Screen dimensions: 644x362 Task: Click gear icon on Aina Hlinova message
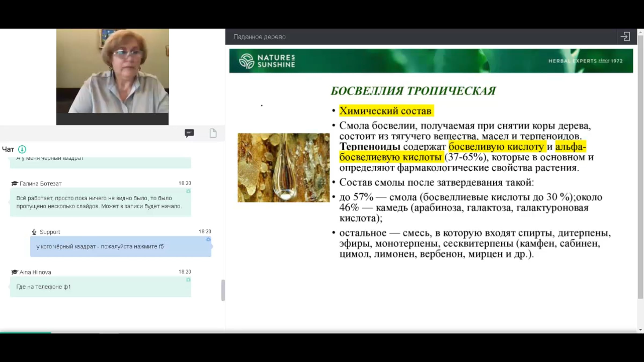(188, 280)
